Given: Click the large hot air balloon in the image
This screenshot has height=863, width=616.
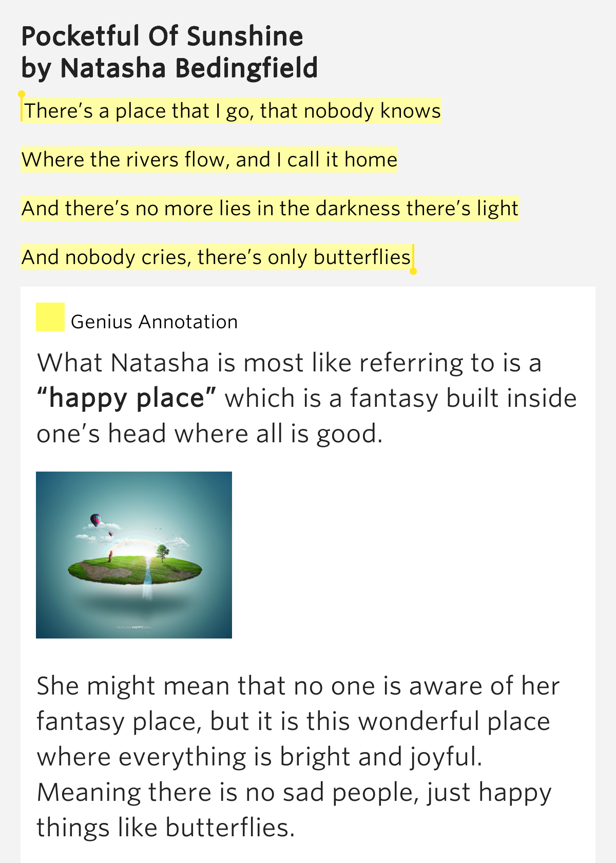Looking at the screenshot, I should pos(95,520).
